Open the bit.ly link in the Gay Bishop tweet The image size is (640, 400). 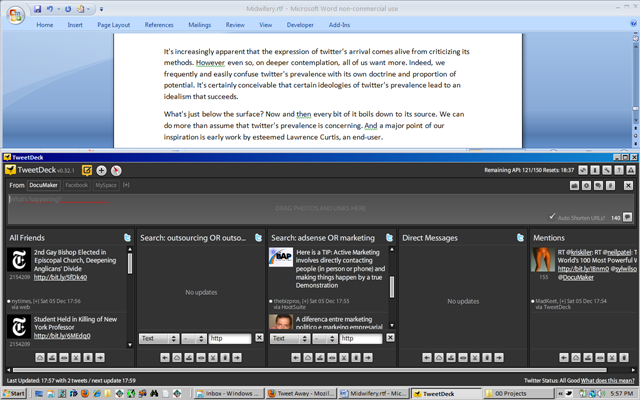[60, 278]
